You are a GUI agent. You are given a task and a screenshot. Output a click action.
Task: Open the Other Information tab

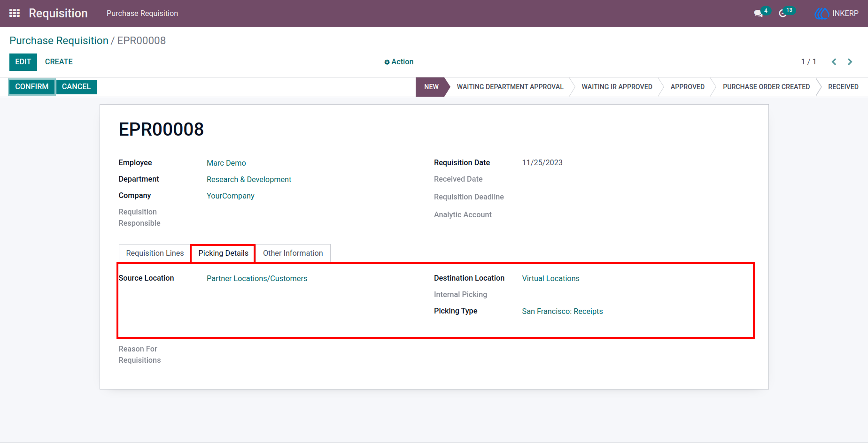(293, 253)
